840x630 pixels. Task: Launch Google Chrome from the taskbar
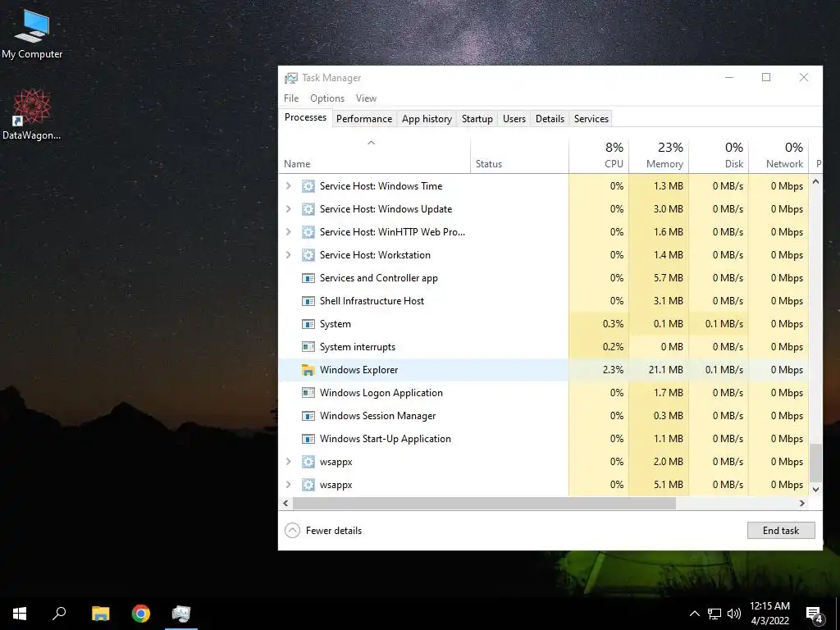click(x=141, y=614)
